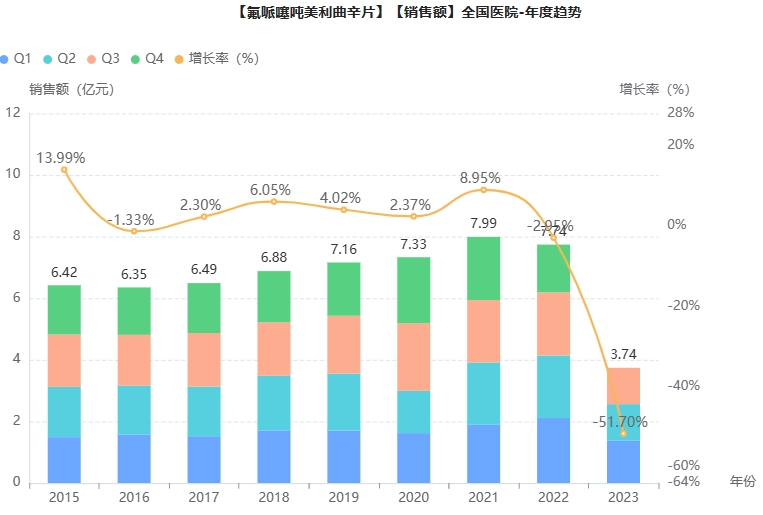Click the 2.37% growth point for 2020
Viewport: 763px width, 515px height.
pos(414,216)
